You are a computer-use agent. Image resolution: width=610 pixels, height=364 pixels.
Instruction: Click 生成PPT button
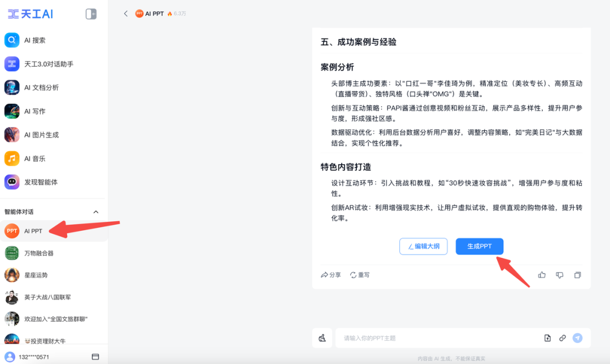click(x=480, y=246)
